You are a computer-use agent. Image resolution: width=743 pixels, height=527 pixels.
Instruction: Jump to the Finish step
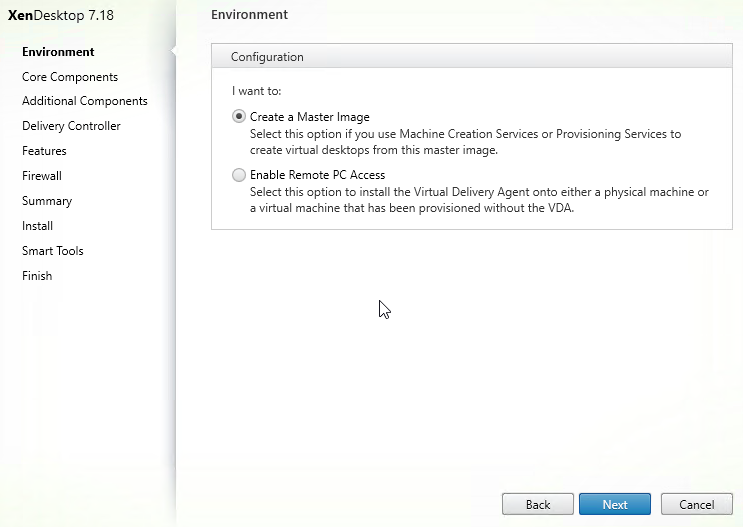(37, 276)
